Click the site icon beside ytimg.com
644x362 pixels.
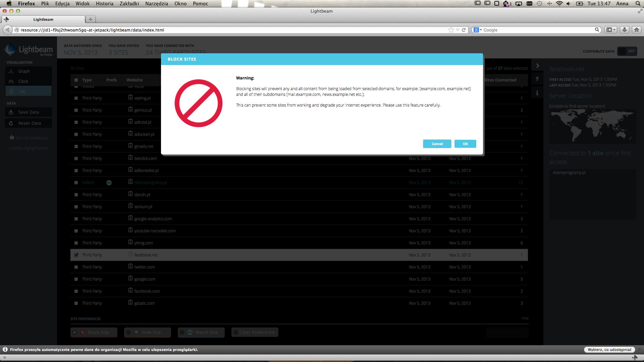(x=130, y=242)
